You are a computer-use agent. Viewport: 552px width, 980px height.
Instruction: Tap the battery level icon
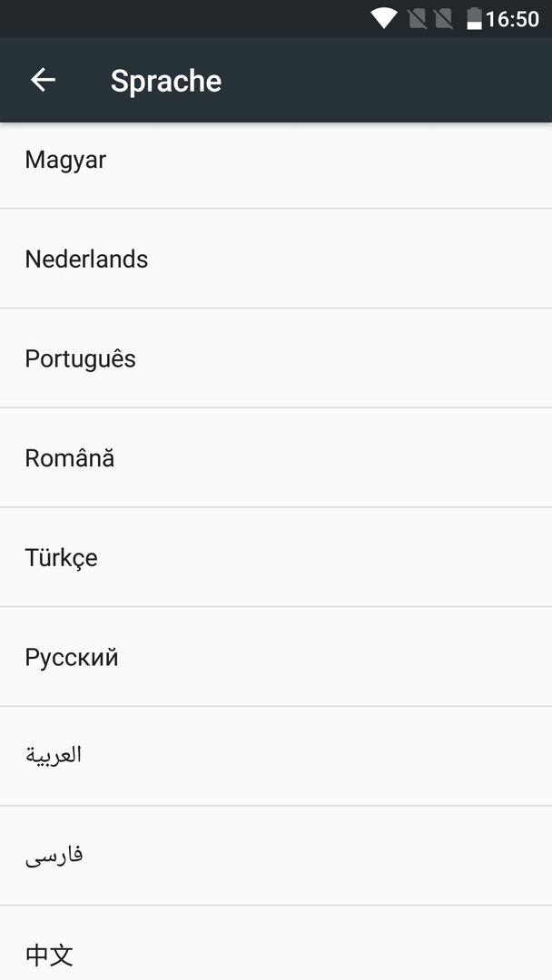click(475, 19)
